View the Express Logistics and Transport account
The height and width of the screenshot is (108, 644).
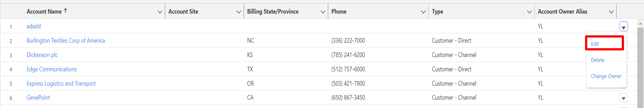point(61,84)
